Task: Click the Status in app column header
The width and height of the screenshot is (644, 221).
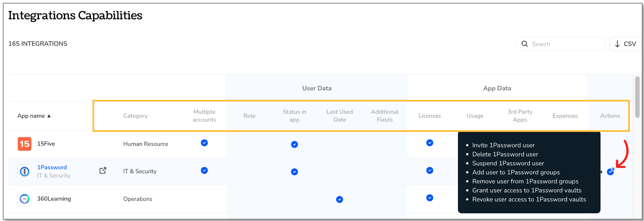Action: point(294,116)
